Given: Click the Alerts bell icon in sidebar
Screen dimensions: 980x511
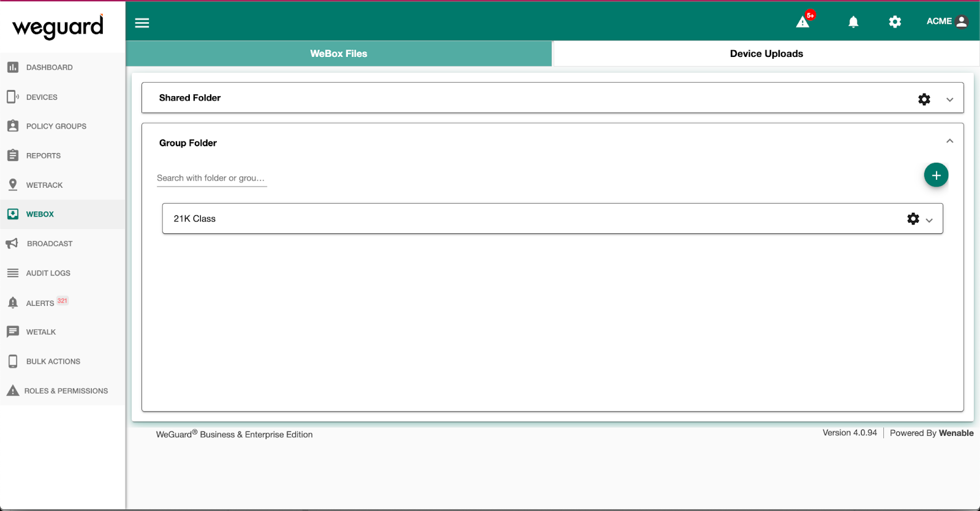Looking at the screenshot, I should coord(13,302).
